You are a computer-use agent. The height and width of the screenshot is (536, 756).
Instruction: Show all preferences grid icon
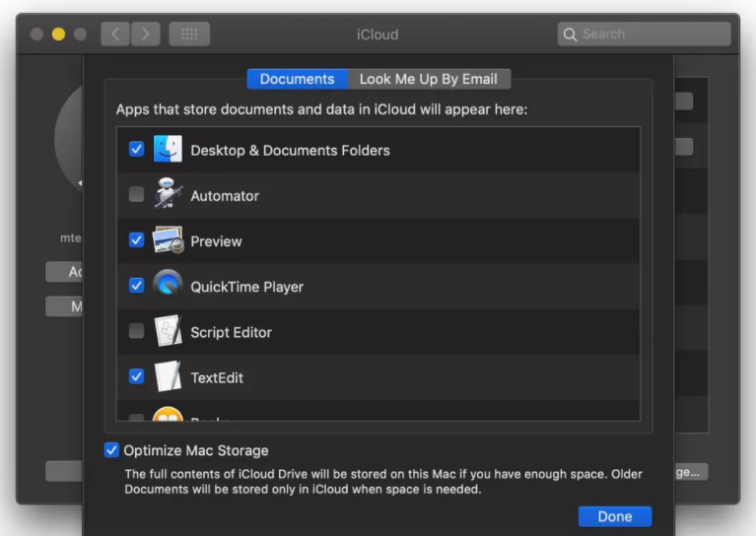click(x=189, y=34)
